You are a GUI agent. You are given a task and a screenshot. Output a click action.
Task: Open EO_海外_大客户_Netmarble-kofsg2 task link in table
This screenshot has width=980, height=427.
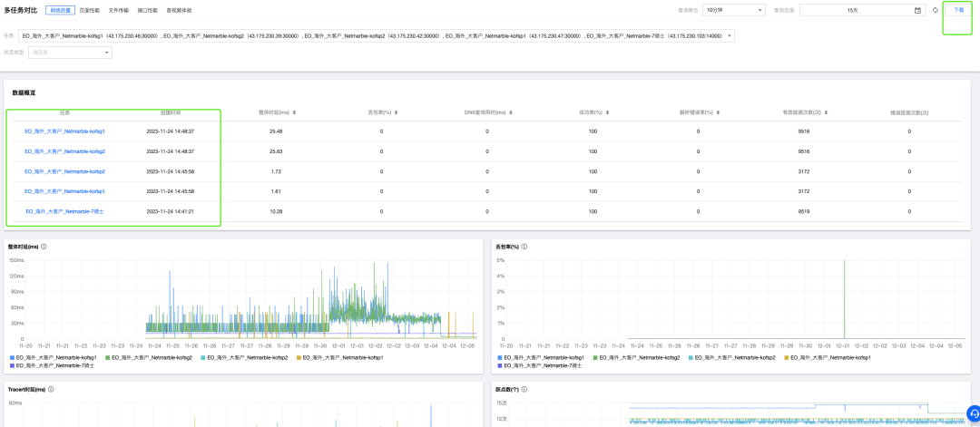(x=65, y=151)
